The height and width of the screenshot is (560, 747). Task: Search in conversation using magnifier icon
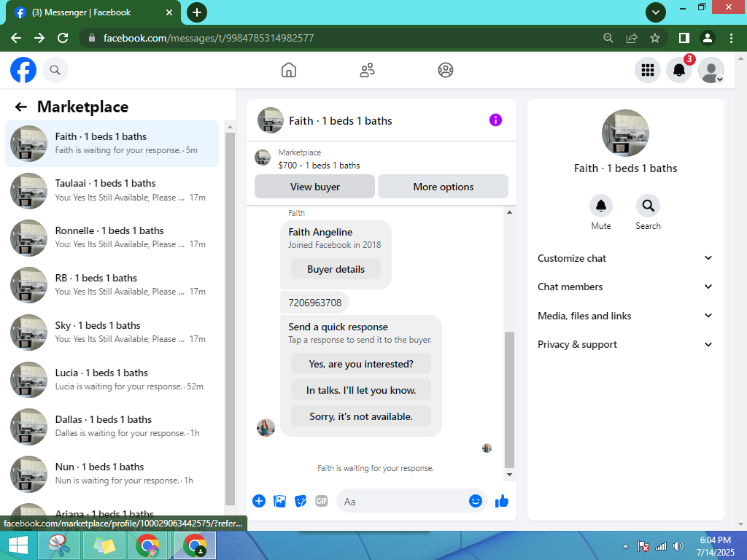point(648,206)
